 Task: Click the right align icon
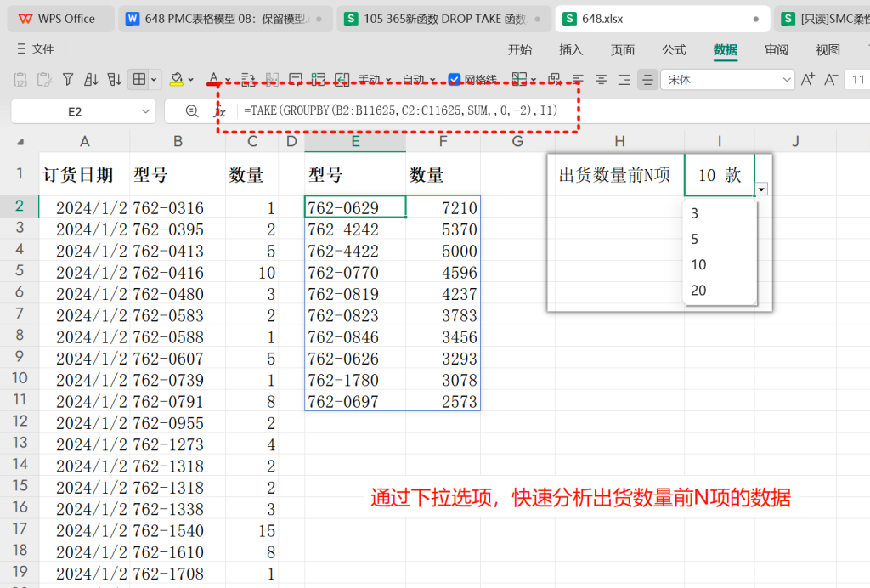pos(624,80)
